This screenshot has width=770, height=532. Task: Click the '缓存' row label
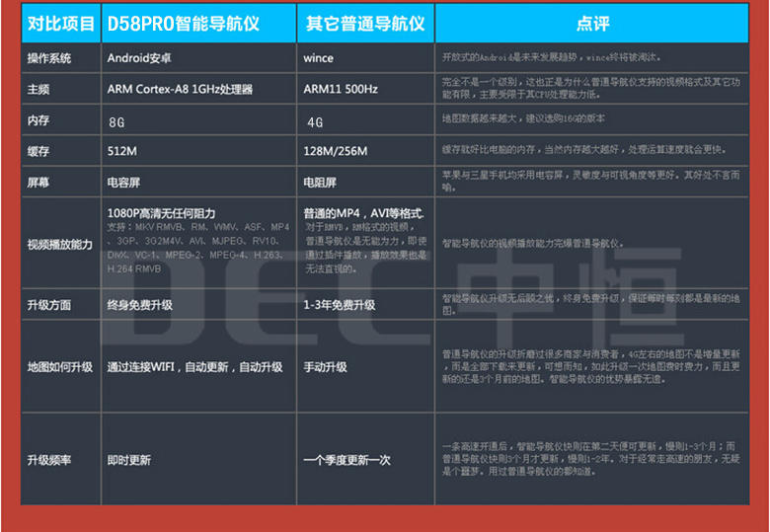pos(38,152)
